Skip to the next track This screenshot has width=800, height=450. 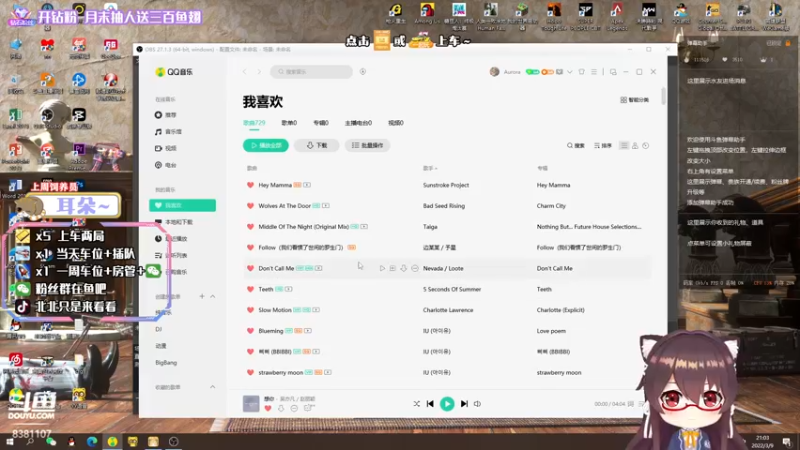464,404
